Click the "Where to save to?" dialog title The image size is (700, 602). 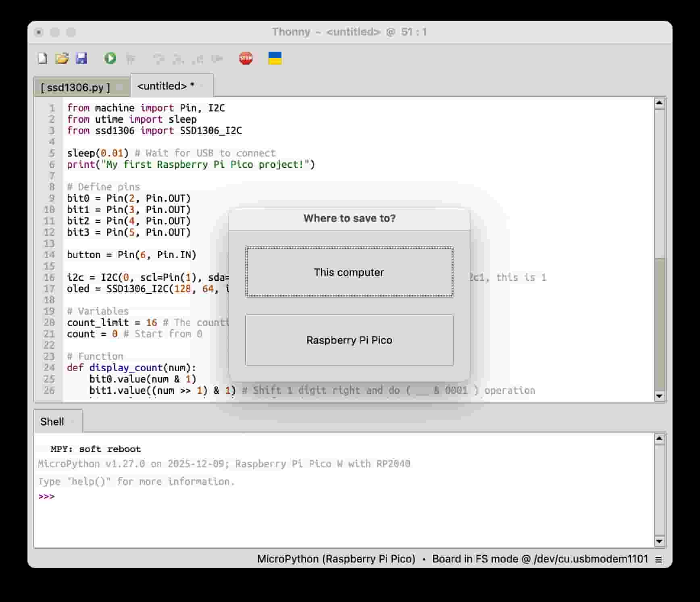[349, 218]
